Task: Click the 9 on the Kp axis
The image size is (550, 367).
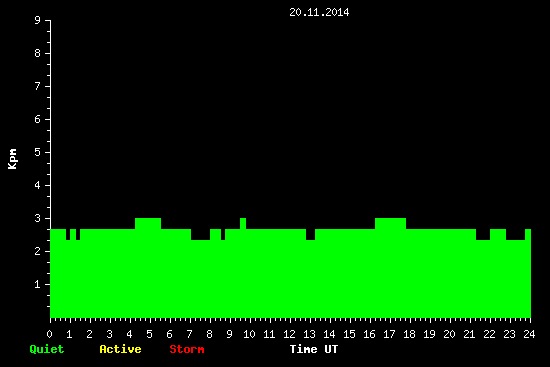Action: (x=38, y=20)
